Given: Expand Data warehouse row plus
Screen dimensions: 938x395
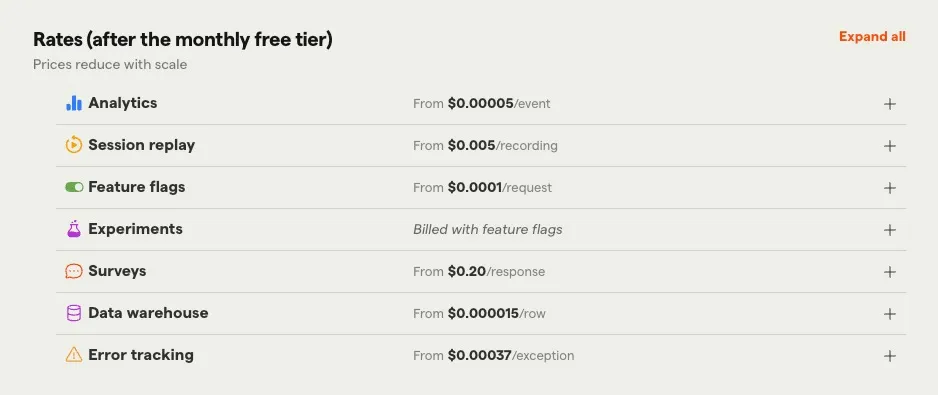Looking at the screenshot, I should (890, 314).
